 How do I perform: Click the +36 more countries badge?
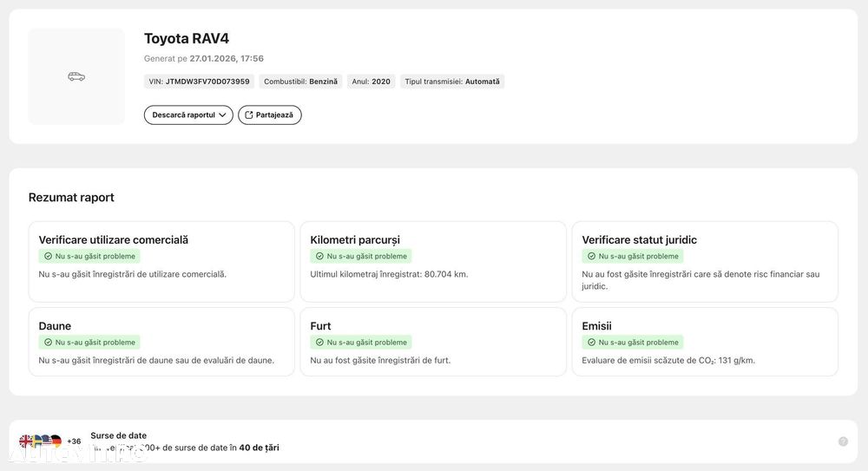pos(74,442)
